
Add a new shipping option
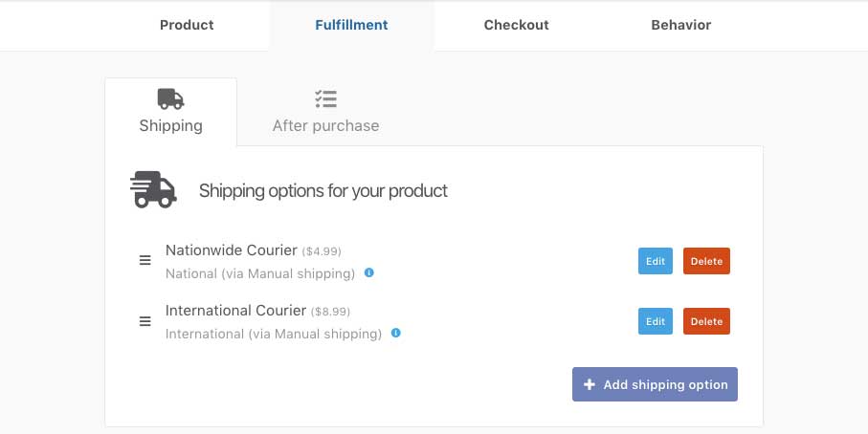655,384
